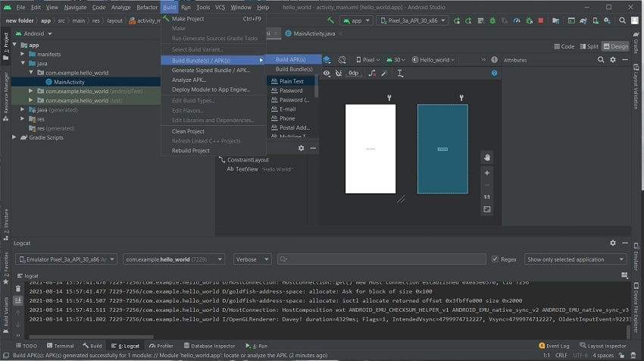644x361 pixels.
Task: Click the Clear All Constraints icon
Action: coord(372,74)
